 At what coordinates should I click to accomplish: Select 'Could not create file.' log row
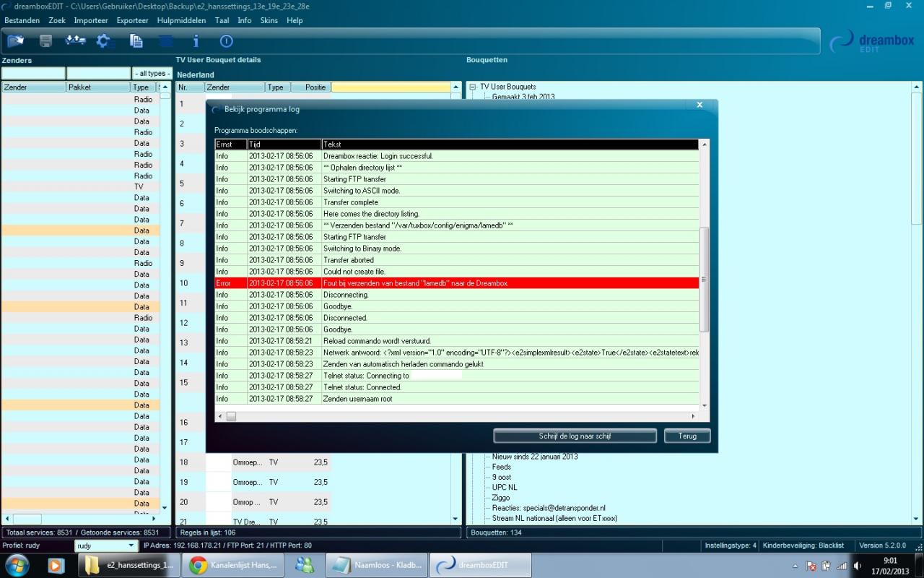click(457, 272)
